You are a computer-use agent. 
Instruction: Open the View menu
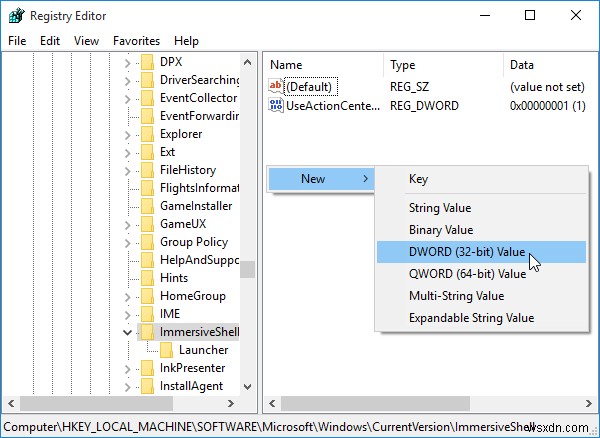[86, 41]
